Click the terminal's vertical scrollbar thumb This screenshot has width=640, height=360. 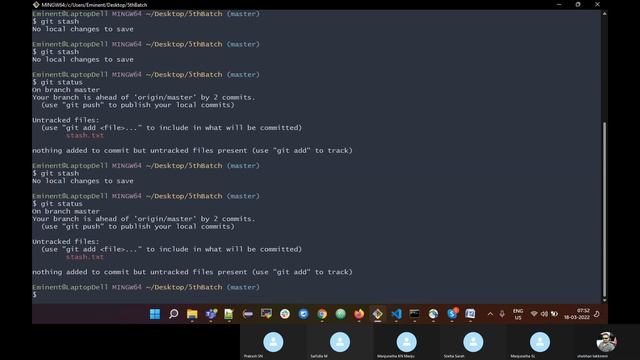tap(604, 209)
